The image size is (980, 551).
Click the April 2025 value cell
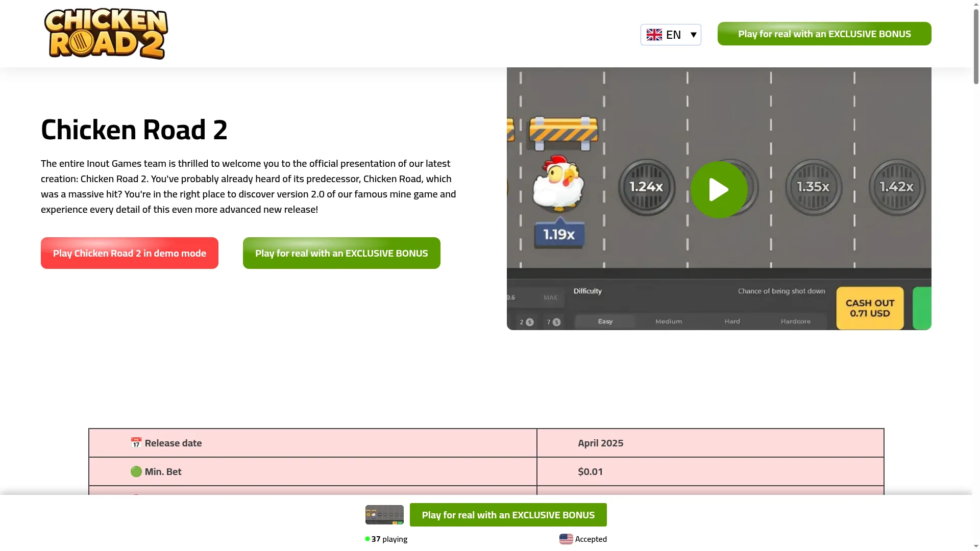(x=710, y=443)
